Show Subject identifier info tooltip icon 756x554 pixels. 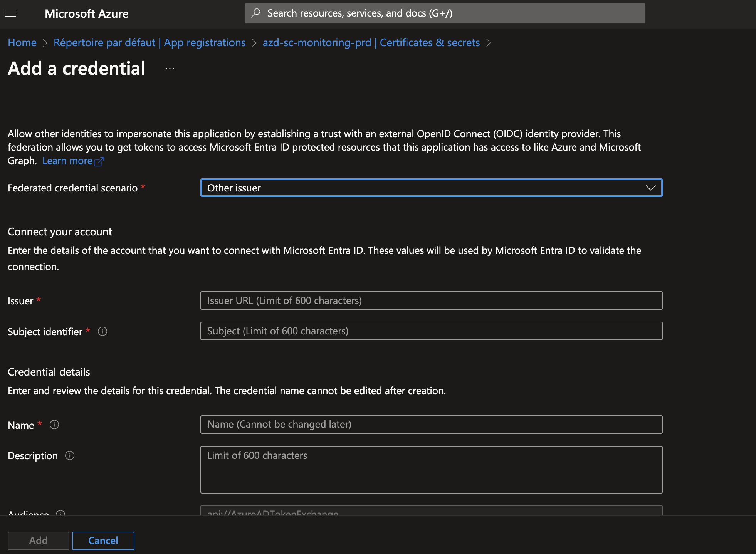(x=102, y=331)
